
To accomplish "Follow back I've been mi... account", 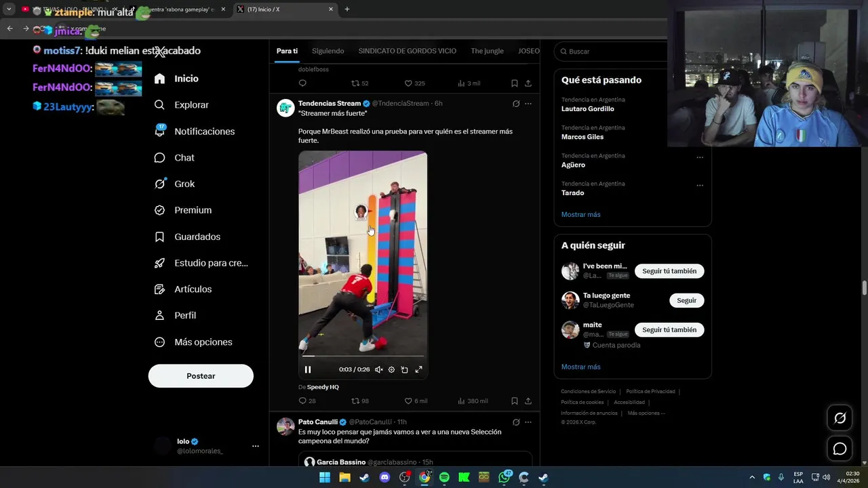I will 669,271.
